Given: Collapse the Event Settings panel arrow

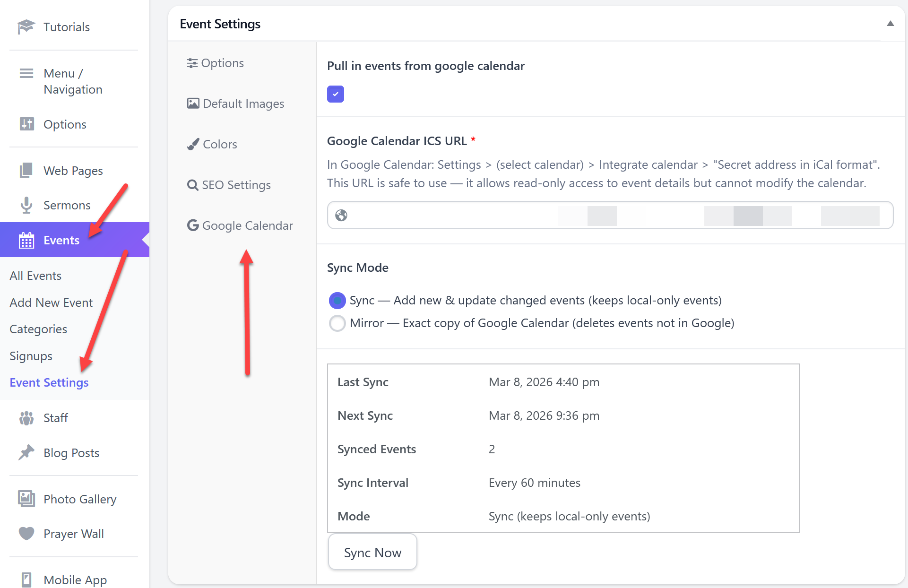Looking at the screenshot, I should [890, 24].
